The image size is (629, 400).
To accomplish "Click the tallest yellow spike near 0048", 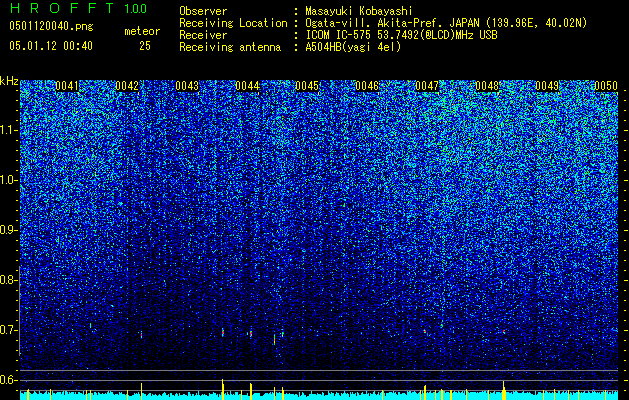I will pyautogui.click(x=503, y=388).
